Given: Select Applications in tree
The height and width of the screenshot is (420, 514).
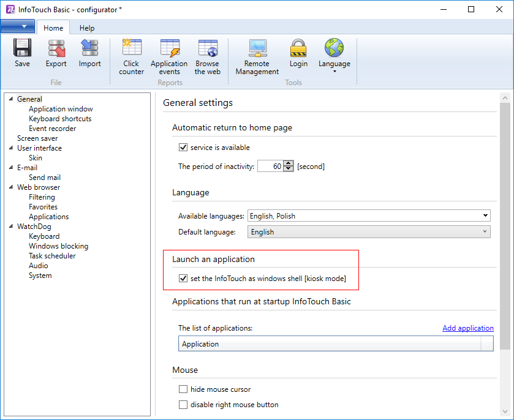Looking at the screenshot, I should click(48, 217).
